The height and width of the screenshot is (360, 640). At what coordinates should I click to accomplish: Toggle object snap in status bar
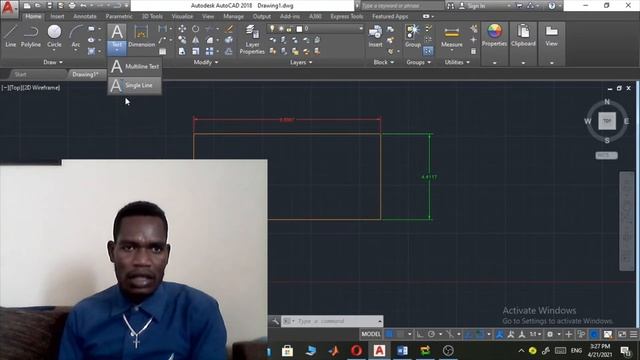tap(480, 334)
